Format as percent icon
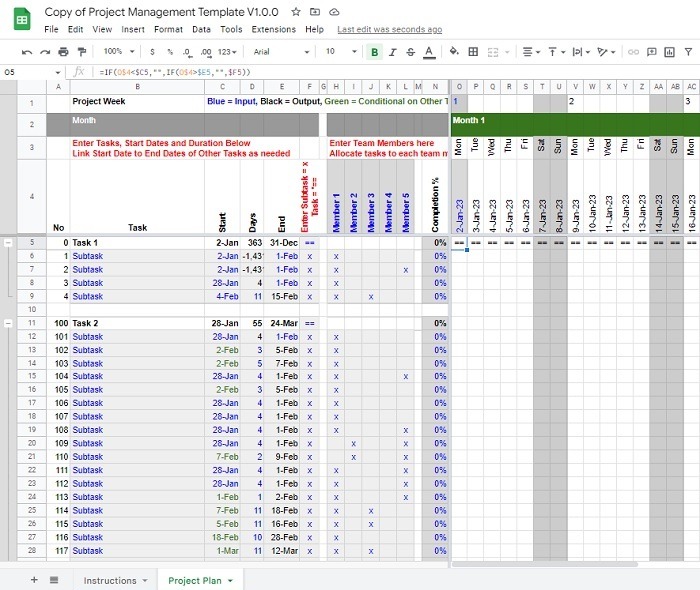This screenshot has width=700, height=590. coord(170,52)
